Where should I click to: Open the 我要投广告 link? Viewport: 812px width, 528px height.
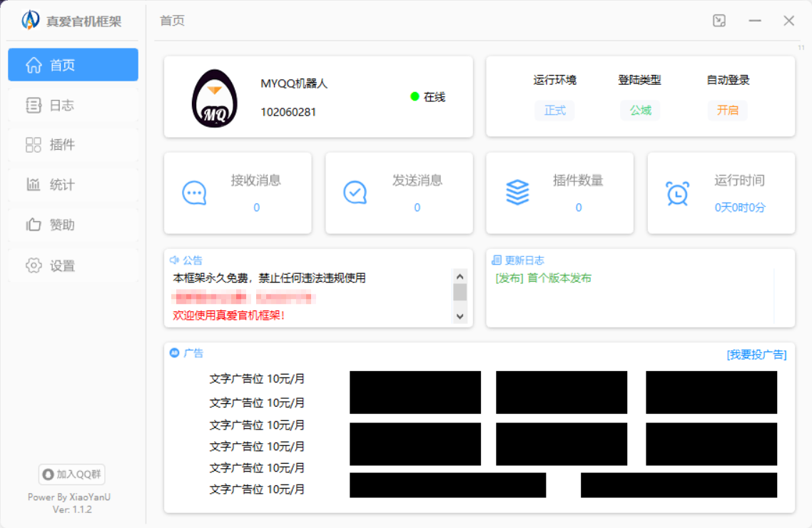[758, 354]
